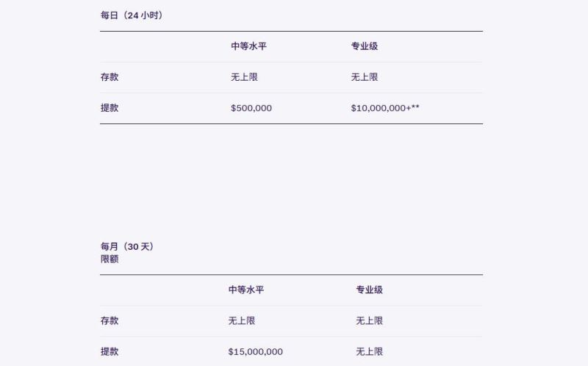Click the 提款 row label in daily table
588x366 pixels.
(110, 108)
